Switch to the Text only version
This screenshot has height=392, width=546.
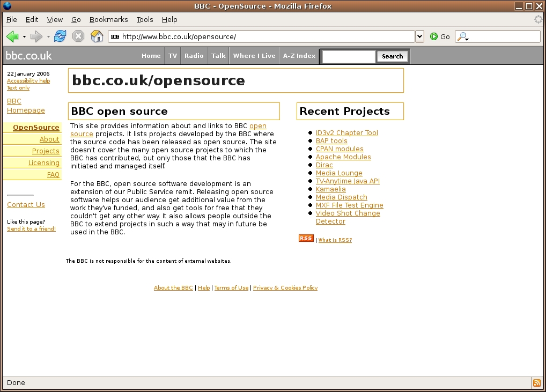click(18, 88)
